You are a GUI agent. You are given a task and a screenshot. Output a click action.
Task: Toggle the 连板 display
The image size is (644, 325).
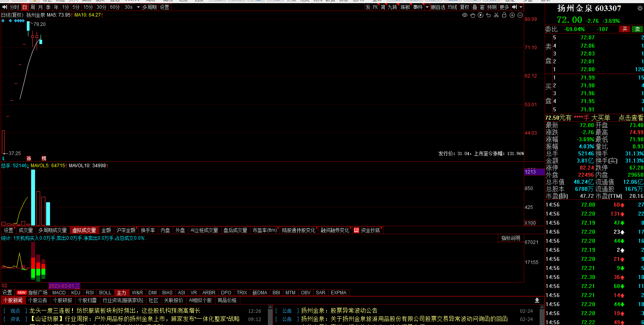(x=405, y=7)
